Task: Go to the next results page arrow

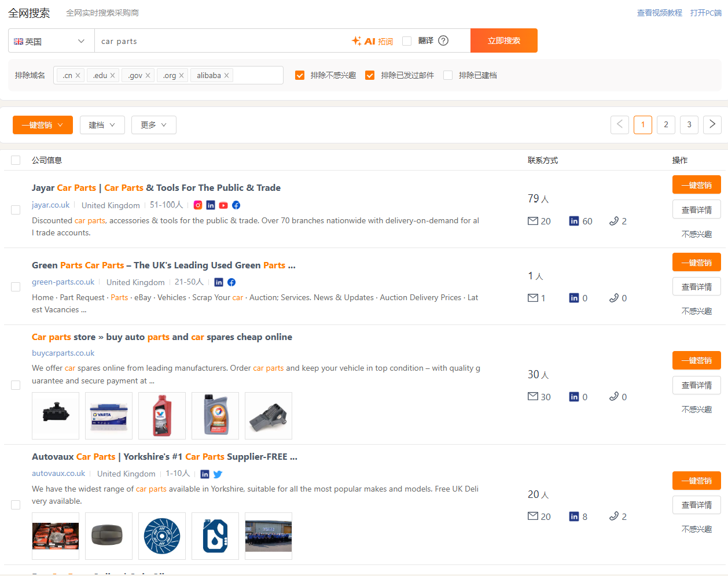Action: [x=712, y=125]
